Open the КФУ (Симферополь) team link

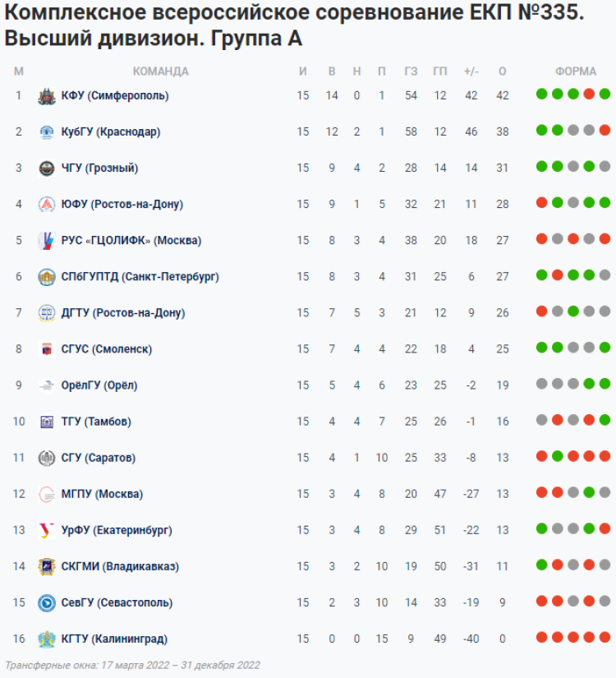(115, 96)
